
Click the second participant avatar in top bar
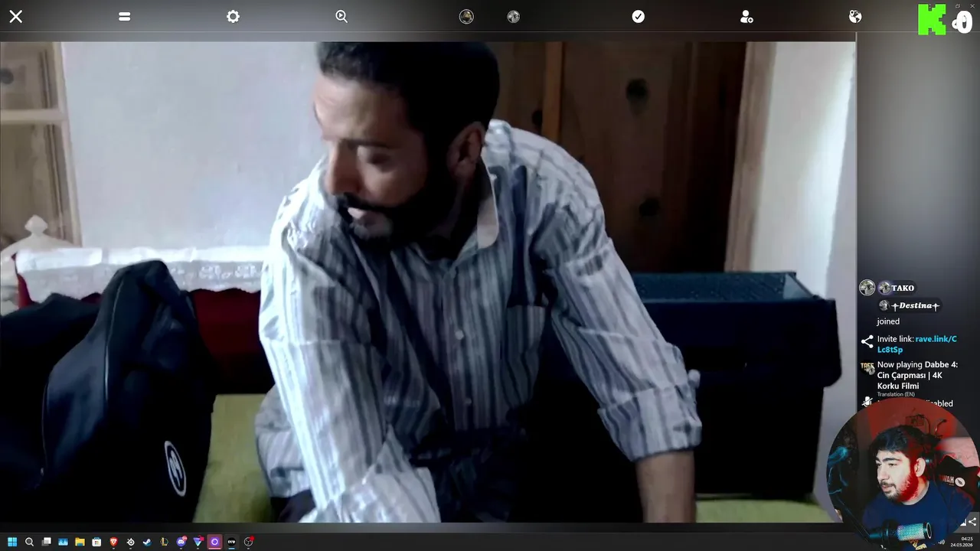click(514, 16)
